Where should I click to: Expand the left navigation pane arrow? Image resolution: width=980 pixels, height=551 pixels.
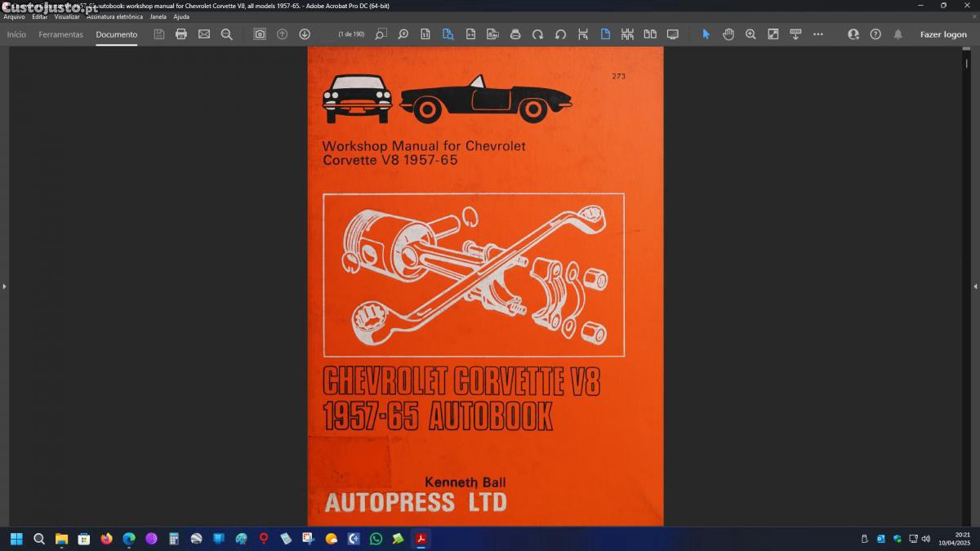coord(4,287)
